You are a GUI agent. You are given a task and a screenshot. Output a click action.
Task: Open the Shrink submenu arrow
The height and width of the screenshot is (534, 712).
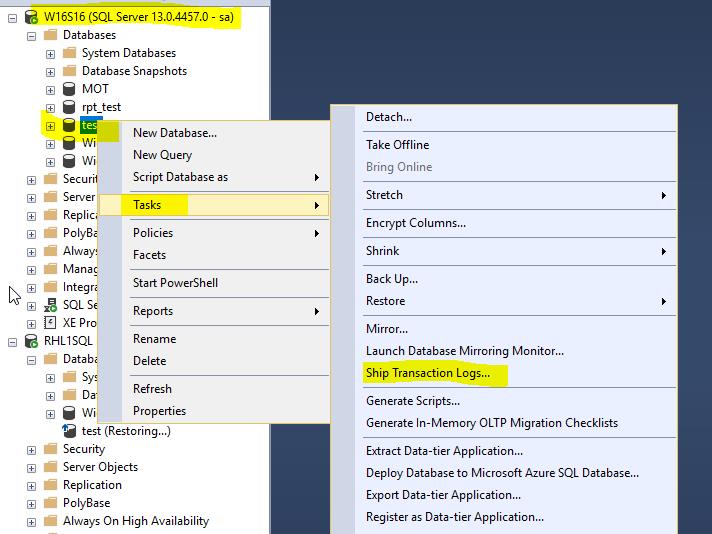click(x=664, y=252)
